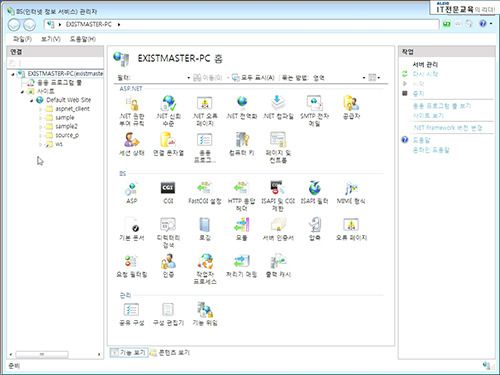
Task: Click 온라인 도움말 (Online Help) link
Action: tap(431, 150)
